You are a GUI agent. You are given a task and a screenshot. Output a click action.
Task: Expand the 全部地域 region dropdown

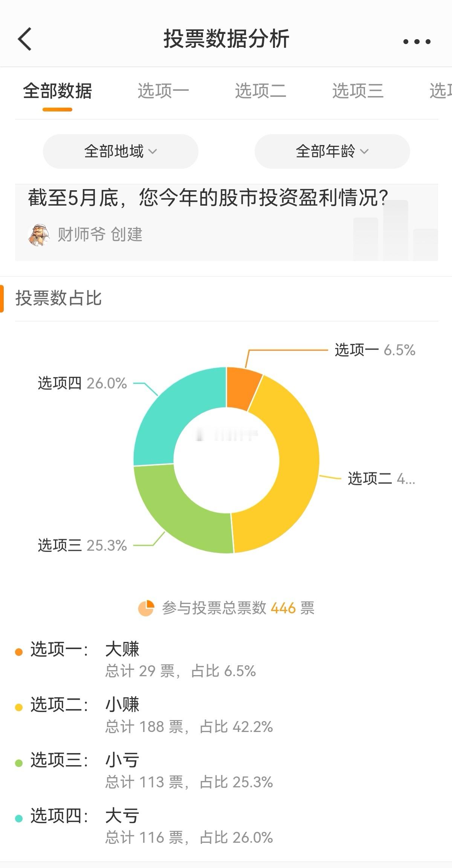tap(121, 151)
